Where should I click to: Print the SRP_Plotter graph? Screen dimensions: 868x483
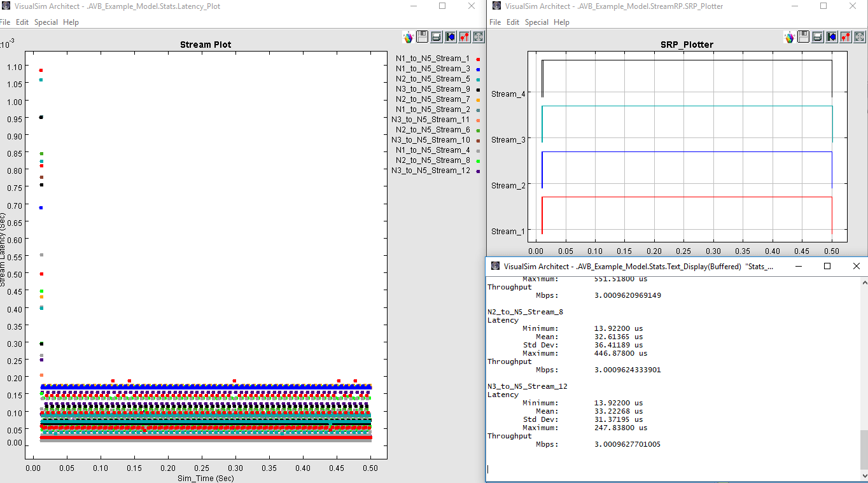[818, 37]
